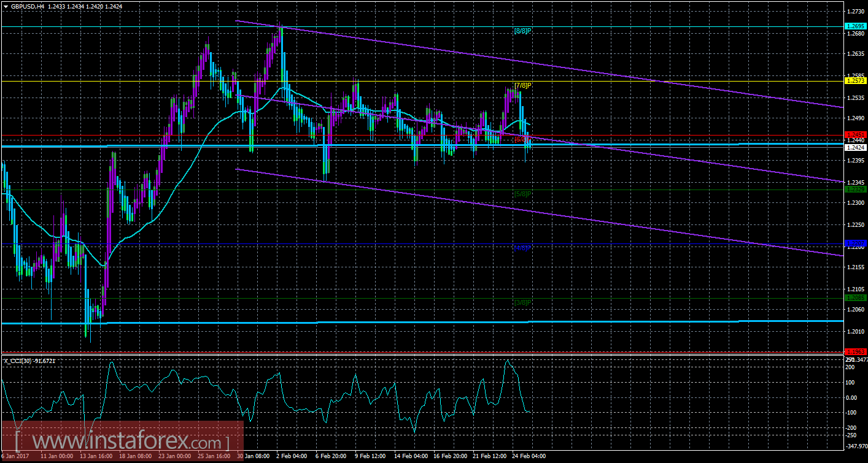The image size is (868, 463).
Task: Click the 6 Jan 2017 date label
Action: (x=15, y=456)
